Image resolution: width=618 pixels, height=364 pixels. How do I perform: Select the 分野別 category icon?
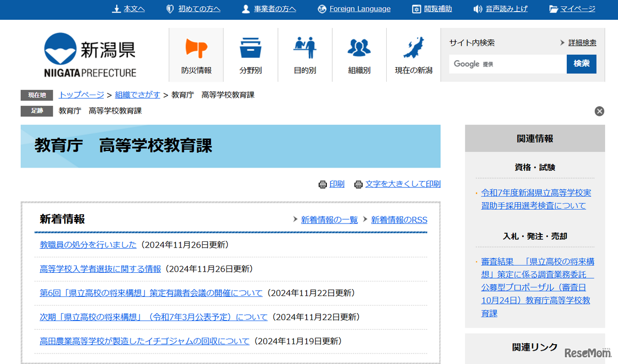[250, 53]
